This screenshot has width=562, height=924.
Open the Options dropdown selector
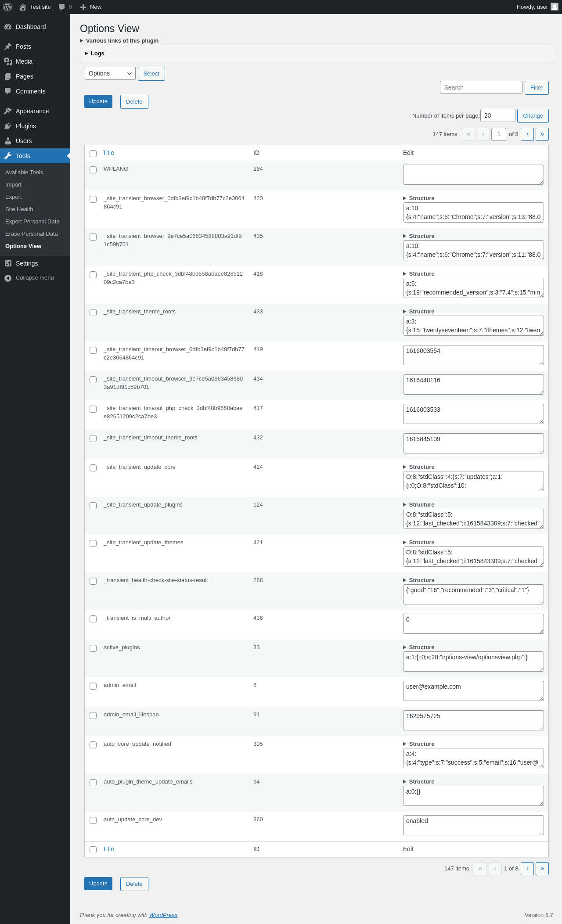[110, 73]
